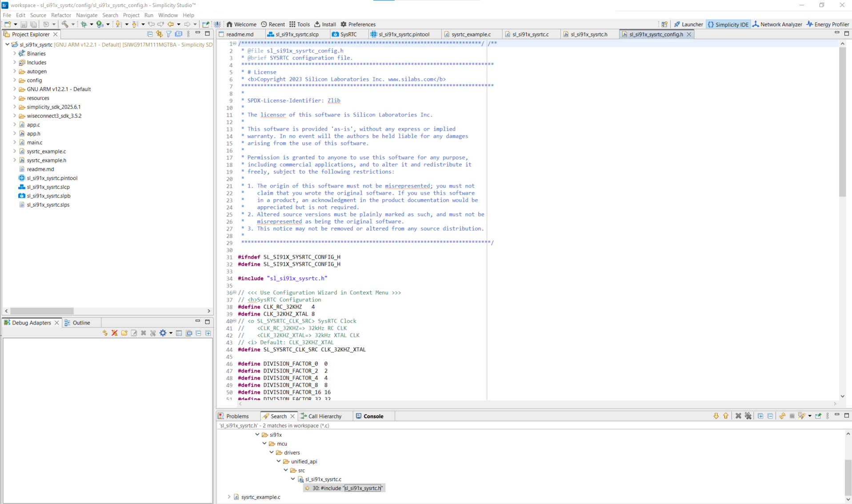Image resolution: width=852 pixels, height=504 pixels.
Task: Click the Install button
Action: click(x=325, y=24)
